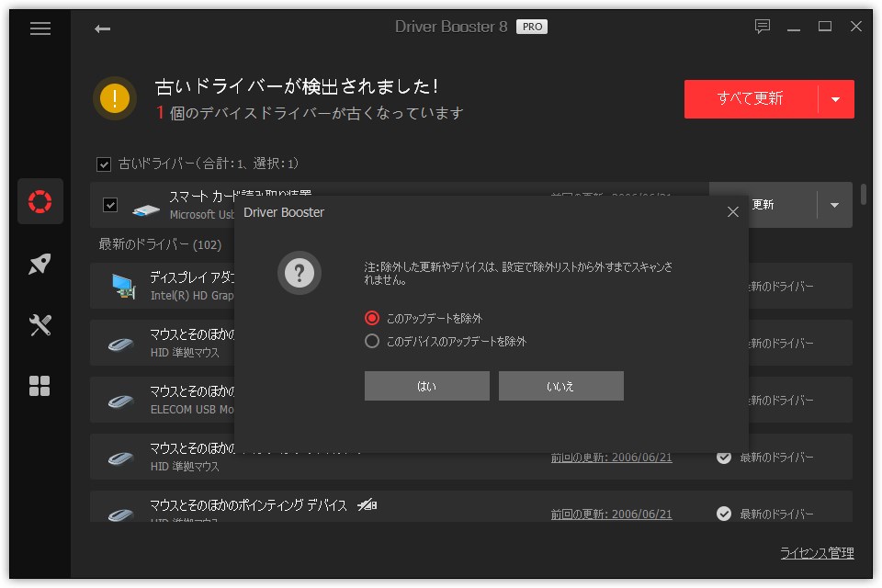Screen dimensions: 882x588
Task: Click the smart card reader device icon
Action: [146, 209]
